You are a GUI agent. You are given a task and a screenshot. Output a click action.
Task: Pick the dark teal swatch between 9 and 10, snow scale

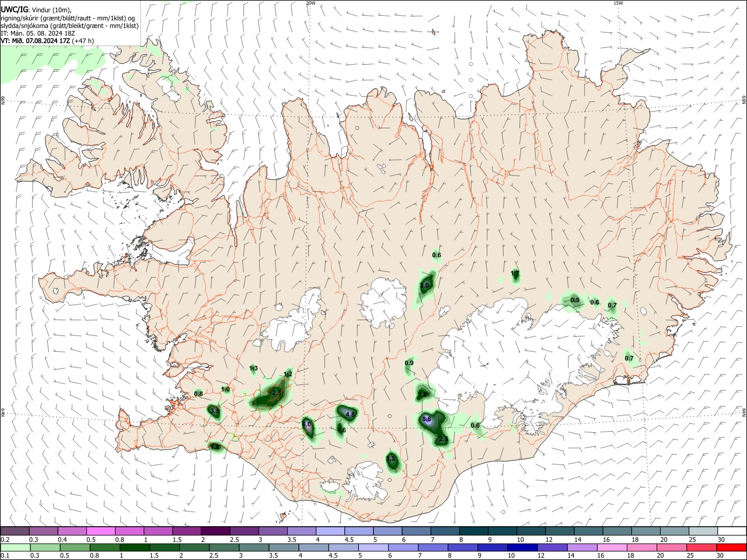tap(502, 531)
